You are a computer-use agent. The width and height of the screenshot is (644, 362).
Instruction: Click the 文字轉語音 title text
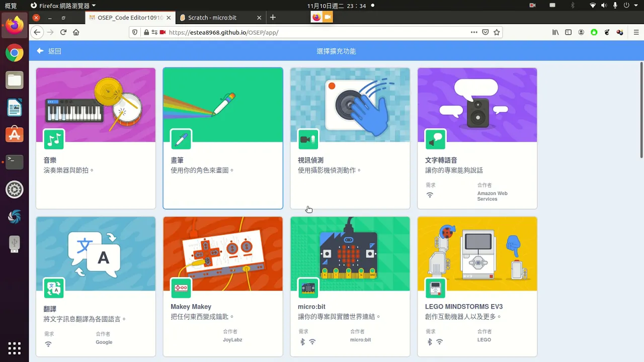(x=441, y=160)
